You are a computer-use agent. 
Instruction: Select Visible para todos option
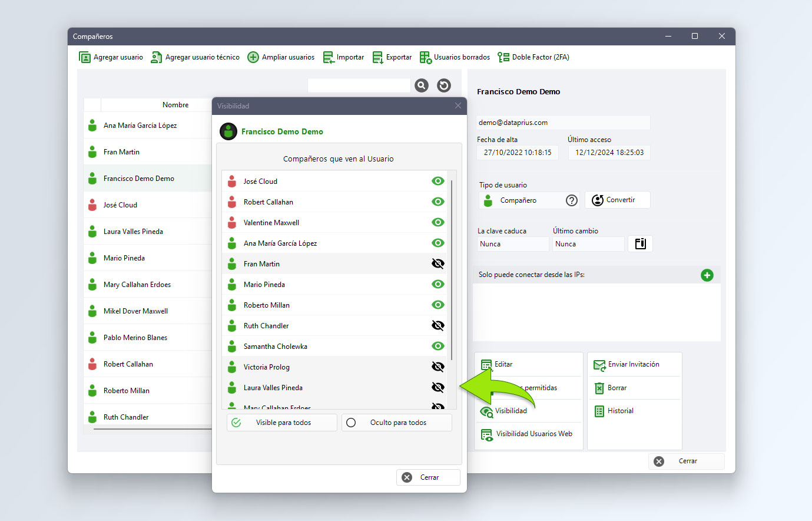pos(282,423)
